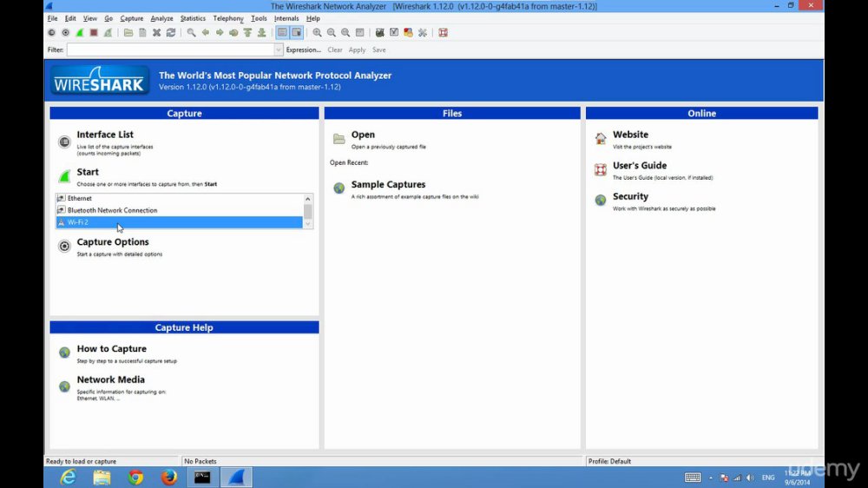Click the zoom in toolbar icon

click(317, 33)
